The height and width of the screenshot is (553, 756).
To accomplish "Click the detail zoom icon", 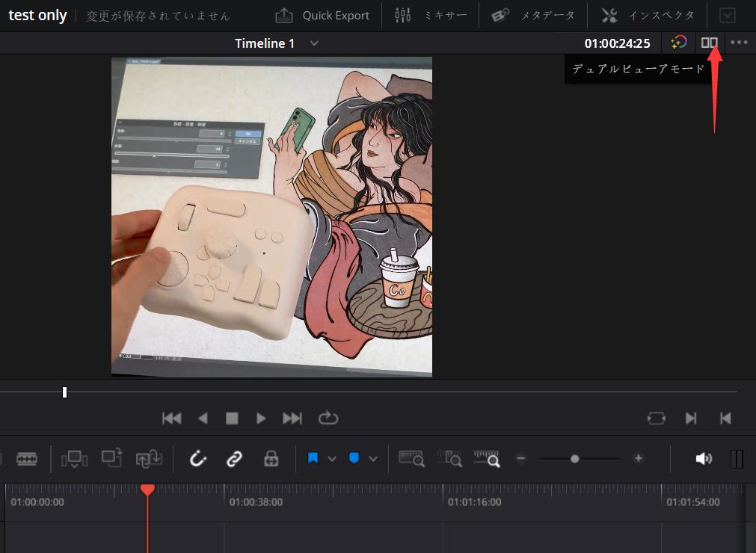I will pyautogui.click(x=449, y=459).
